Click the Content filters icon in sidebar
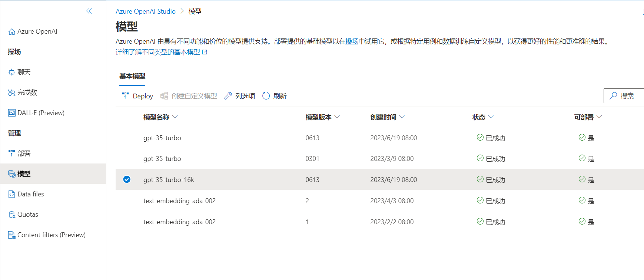 coord(12,235)
